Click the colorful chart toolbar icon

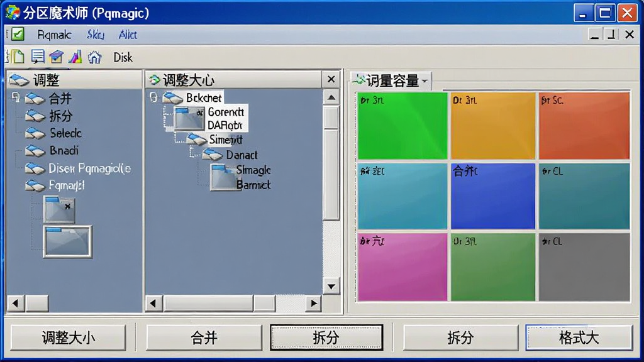tap(75, 57)
